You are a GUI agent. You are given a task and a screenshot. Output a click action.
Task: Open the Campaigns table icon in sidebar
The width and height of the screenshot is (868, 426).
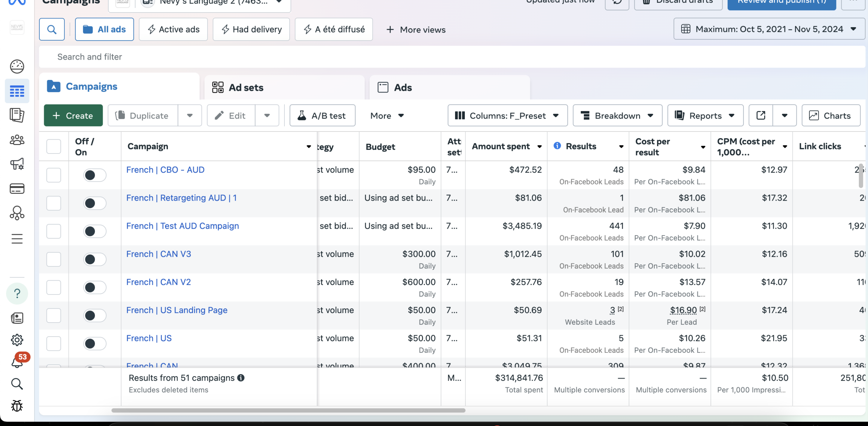17,91
